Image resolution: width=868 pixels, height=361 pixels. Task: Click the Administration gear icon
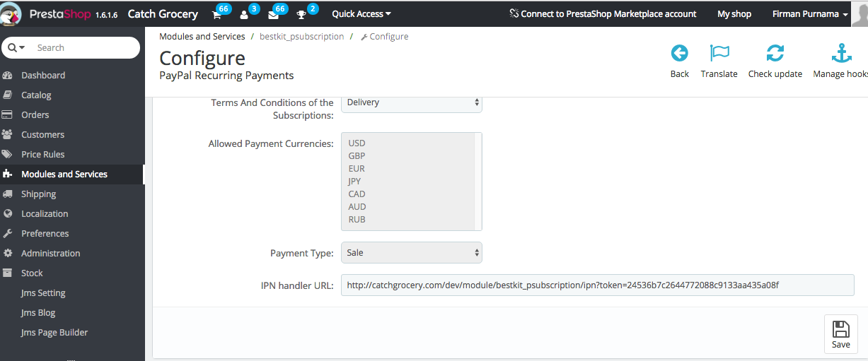click(x=8, y=253)
